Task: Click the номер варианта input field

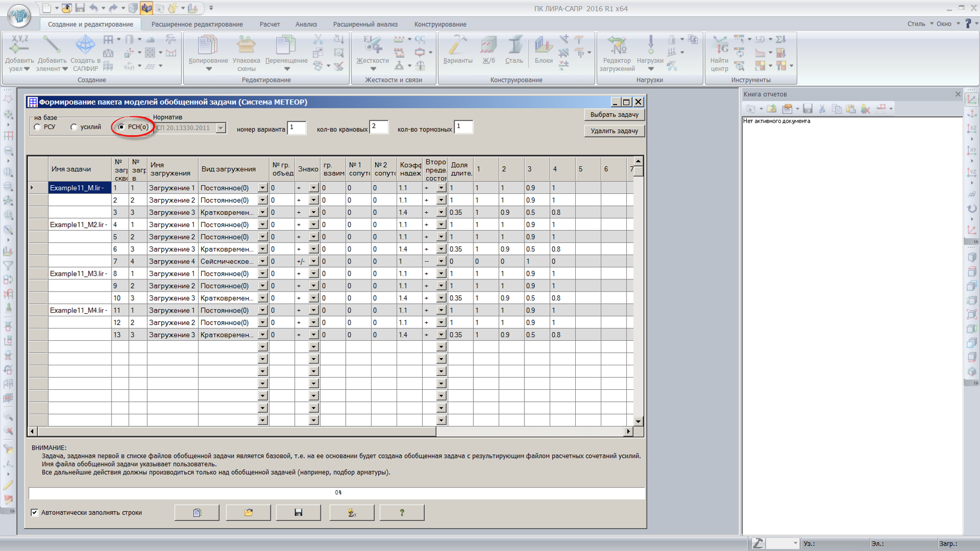Action: (x=296, y=128)
